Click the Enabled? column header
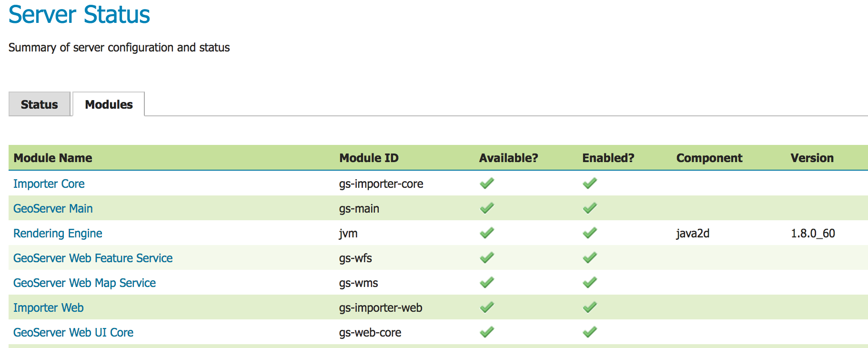868x348 pixels. coord(608,158)
